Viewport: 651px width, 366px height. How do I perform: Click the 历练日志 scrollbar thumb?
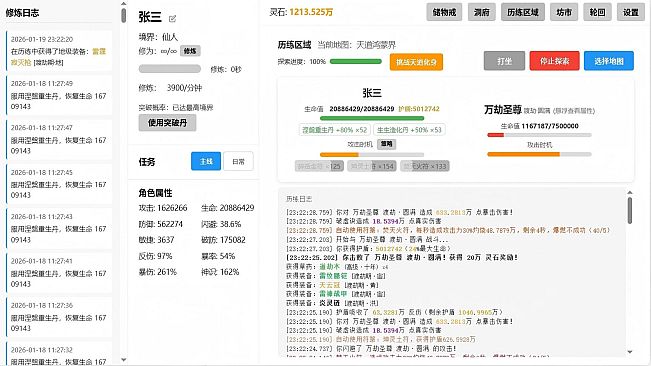click(630, 210)
